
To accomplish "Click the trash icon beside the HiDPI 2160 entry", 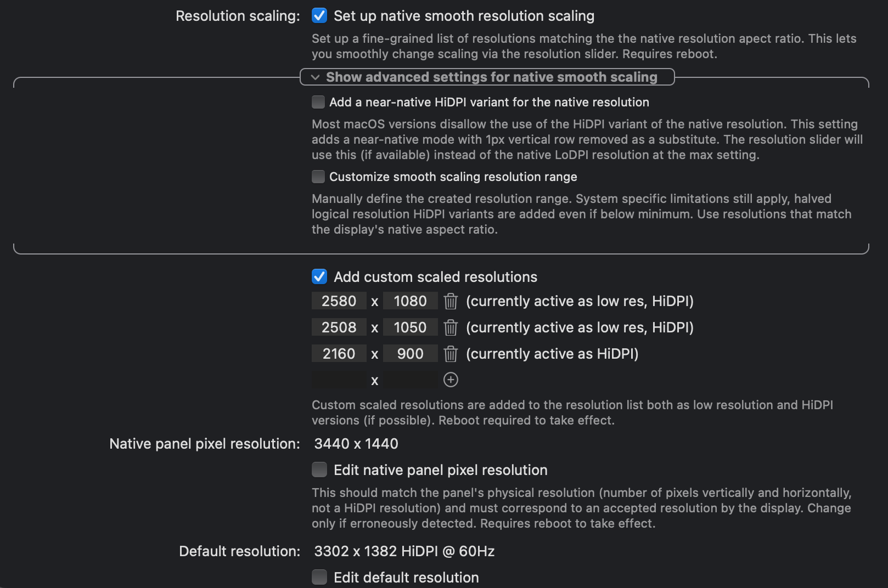I will tap(450, 353).
